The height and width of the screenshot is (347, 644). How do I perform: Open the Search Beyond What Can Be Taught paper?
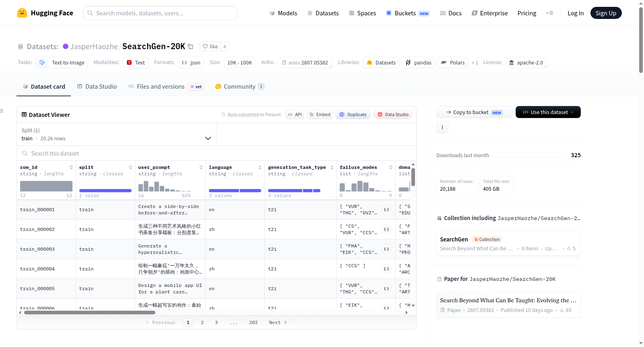(508, 305)
